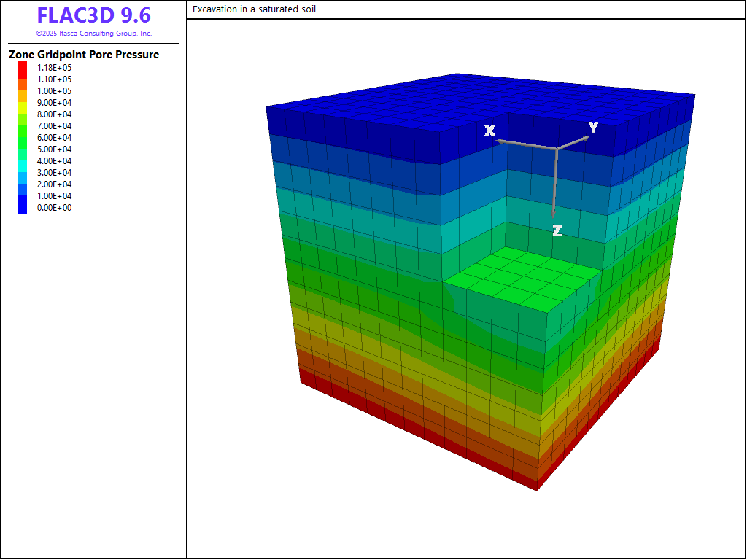Click the yellow 8.00E+04 legend swatch
Screen dimensions: 747x560
tap(23, 114)
